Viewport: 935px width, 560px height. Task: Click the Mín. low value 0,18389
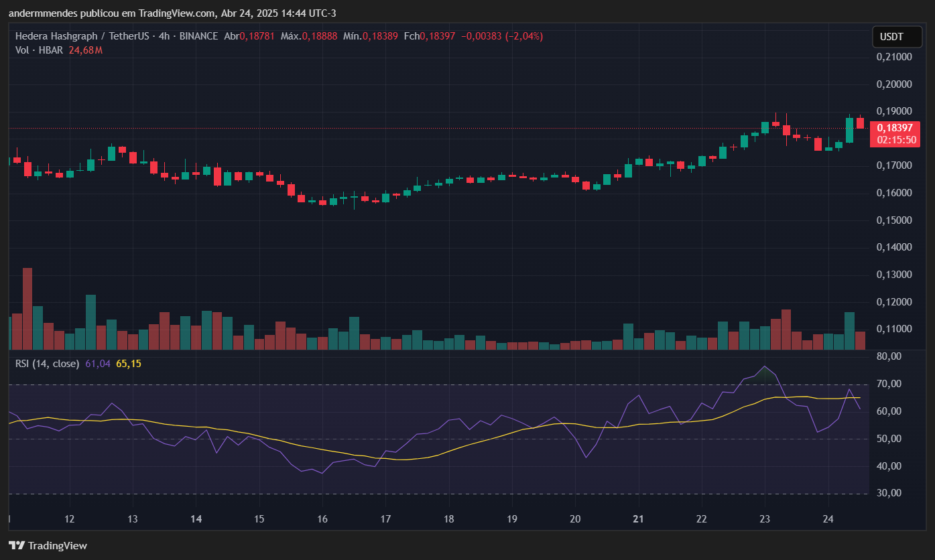[379, 36]
